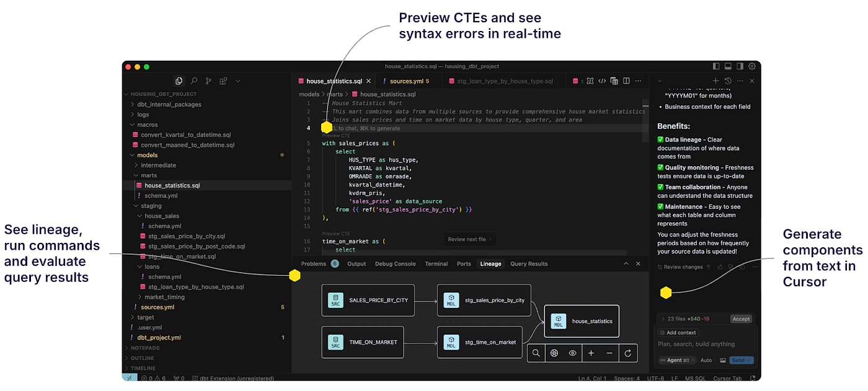Click Add context button
868x391 pixels.
678,333
